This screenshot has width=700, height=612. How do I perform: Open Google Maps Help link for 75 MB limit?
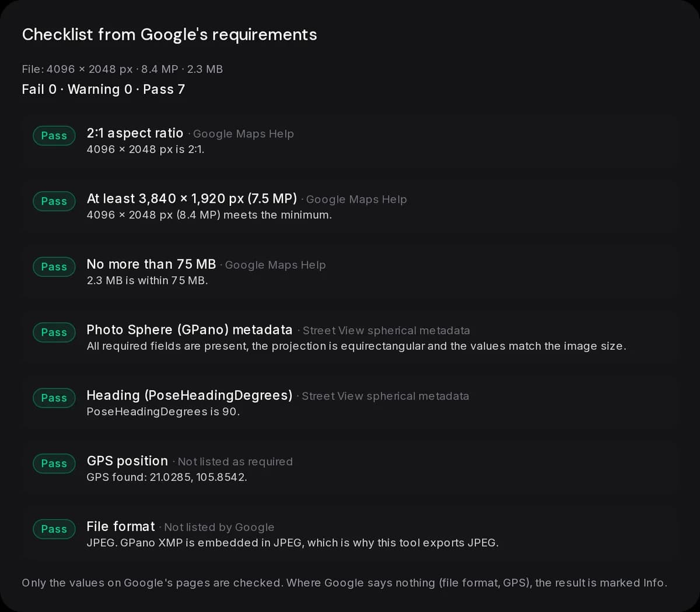pos(275,265)
